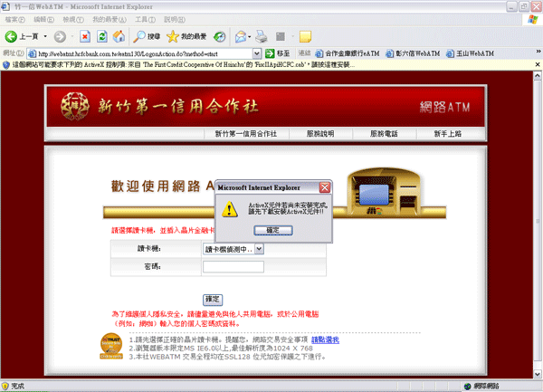The image size is (543, 392).
Task: Open the Forward button history dropdown
Action: coord(72,36)
